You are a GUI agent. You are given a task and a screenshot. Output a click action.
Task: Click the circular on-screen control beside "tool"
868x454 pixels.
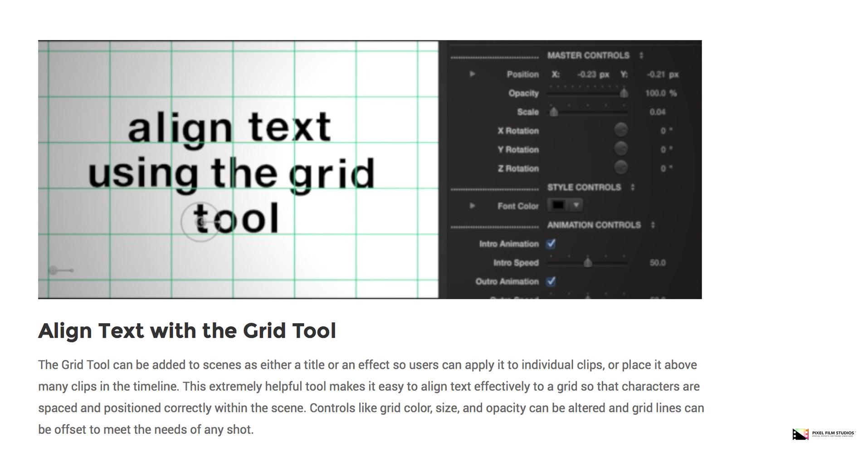201,222
